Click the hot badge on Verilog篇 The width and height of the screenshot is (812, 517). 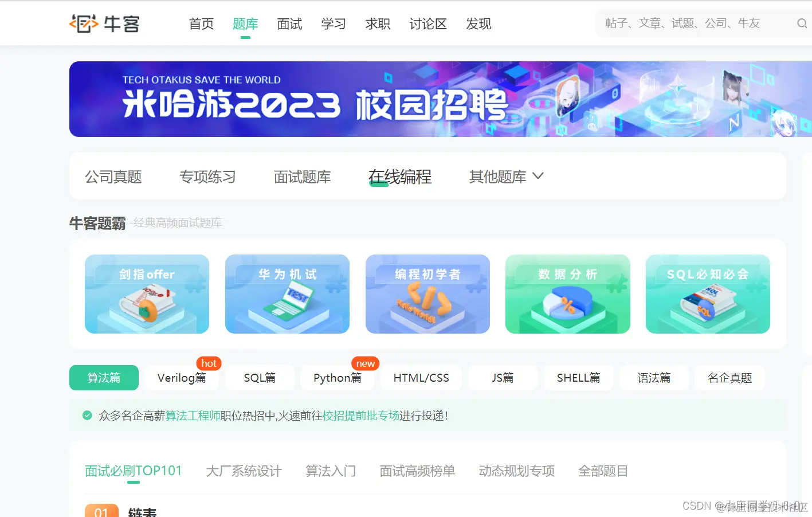(209, 363)
